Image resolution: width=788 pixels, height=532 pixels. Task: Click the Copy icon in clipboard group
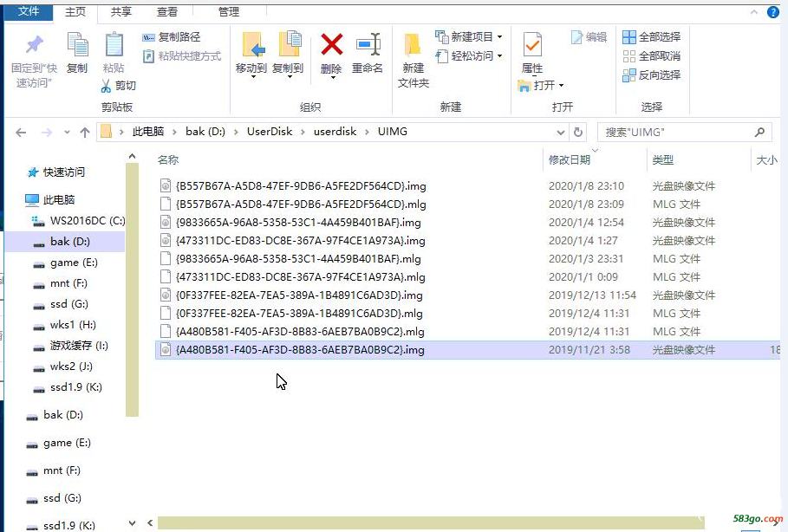77,44
